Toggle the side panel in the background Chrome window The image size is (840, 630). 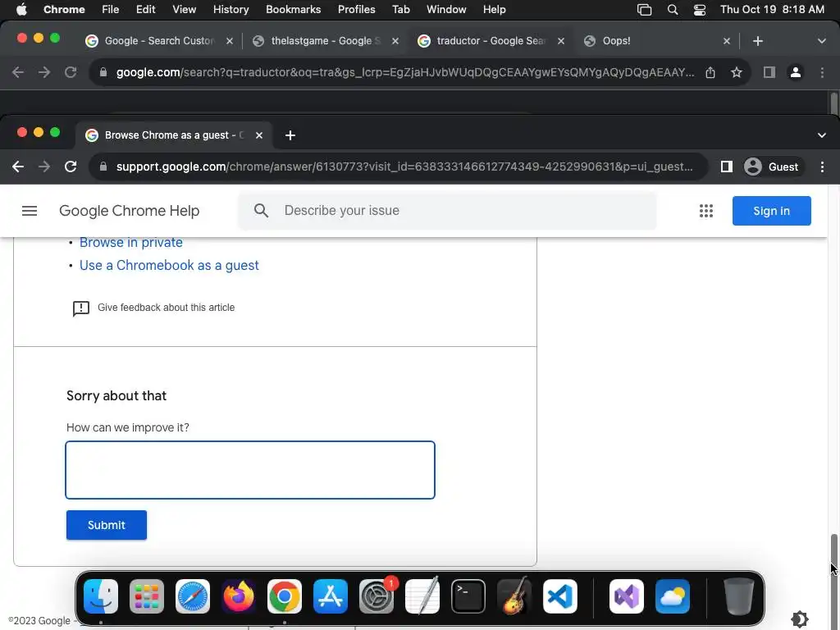[x=769, y=72]
